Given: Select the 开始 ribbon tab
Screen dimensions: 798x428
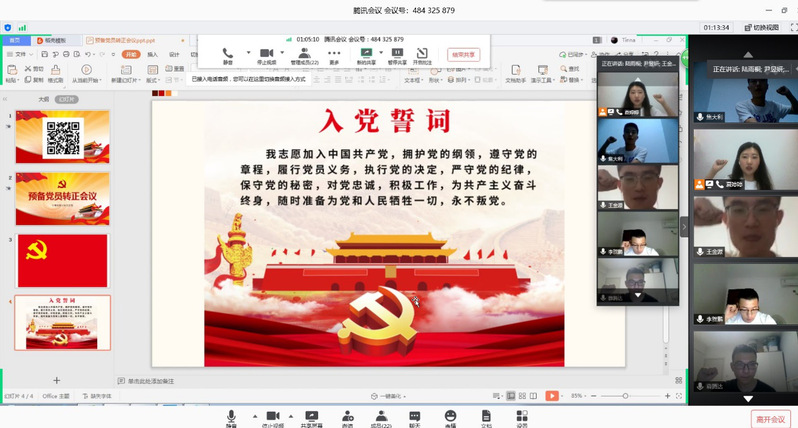Looking at the screenshot, I should tap(131, 54).
